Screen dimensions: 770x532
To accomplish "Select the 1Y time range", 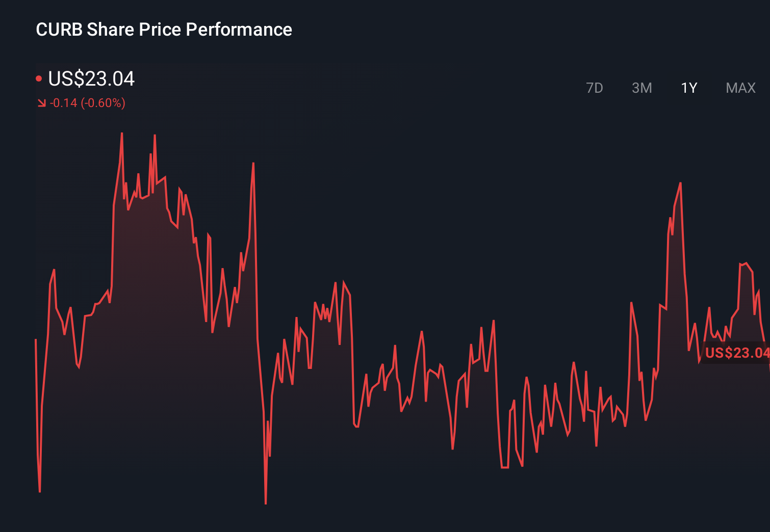I will click(689, 88).
